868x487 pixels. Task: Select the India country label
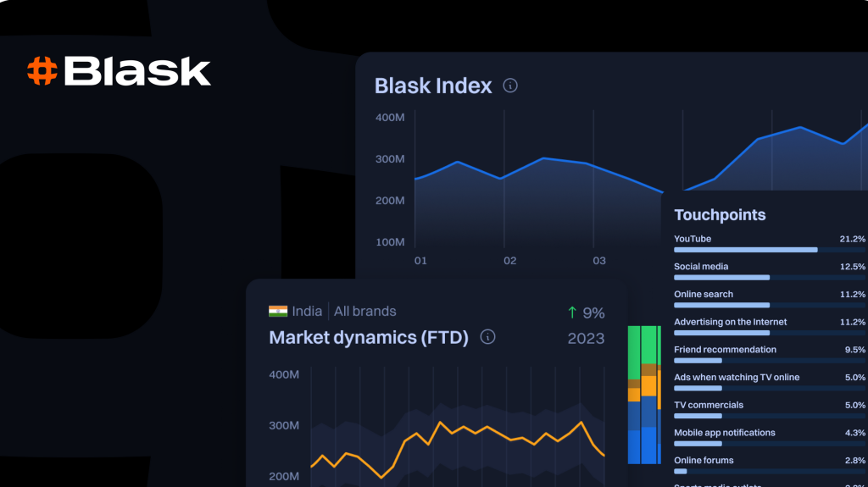(x=307, y=311)
